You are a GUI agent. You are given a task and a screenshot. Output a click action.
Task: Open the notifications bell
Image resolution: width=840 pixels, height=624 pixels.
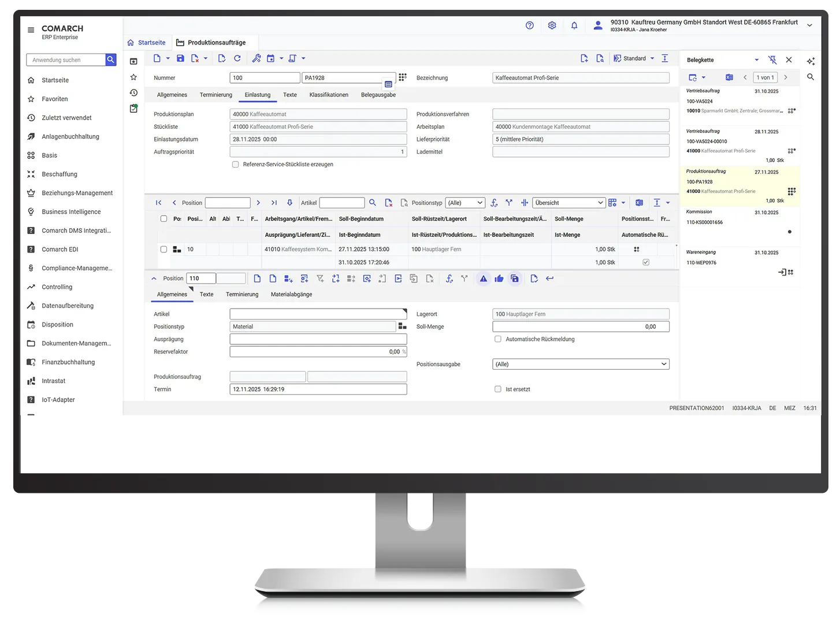tap(574, 25)
